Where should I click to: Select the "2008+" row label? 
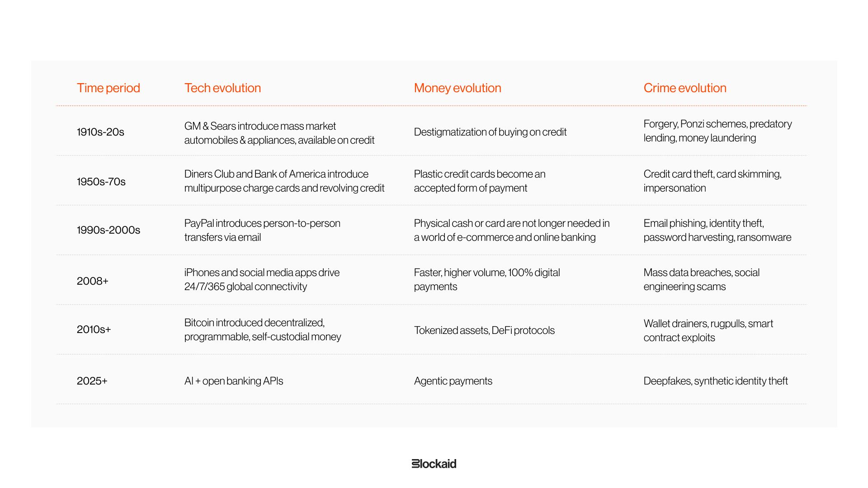93,281
